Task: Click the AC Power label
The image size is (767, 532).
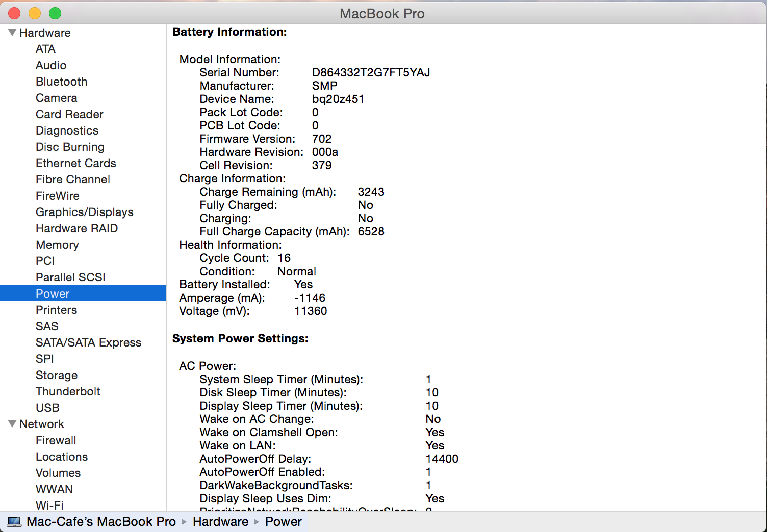Action: (x=208, y=366)
